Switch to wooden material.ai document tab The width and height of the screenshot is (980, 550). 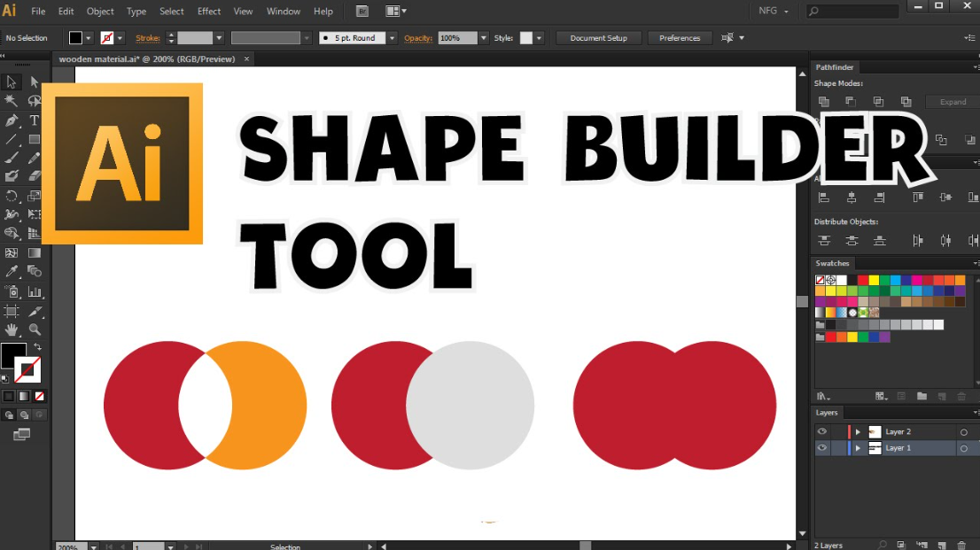pyautogui.click(x=147, y=58)
